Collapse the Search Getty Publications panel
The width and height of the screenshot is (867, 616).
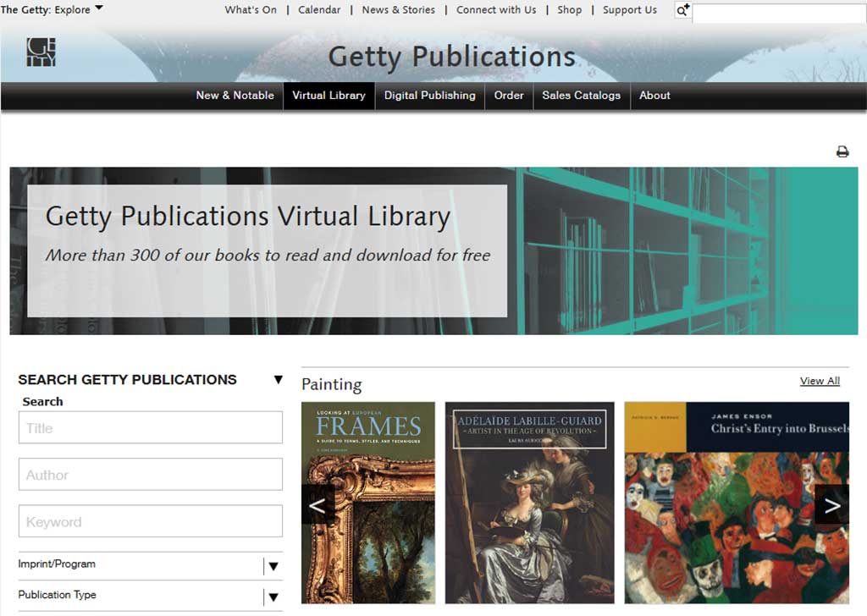pos(278,380)
